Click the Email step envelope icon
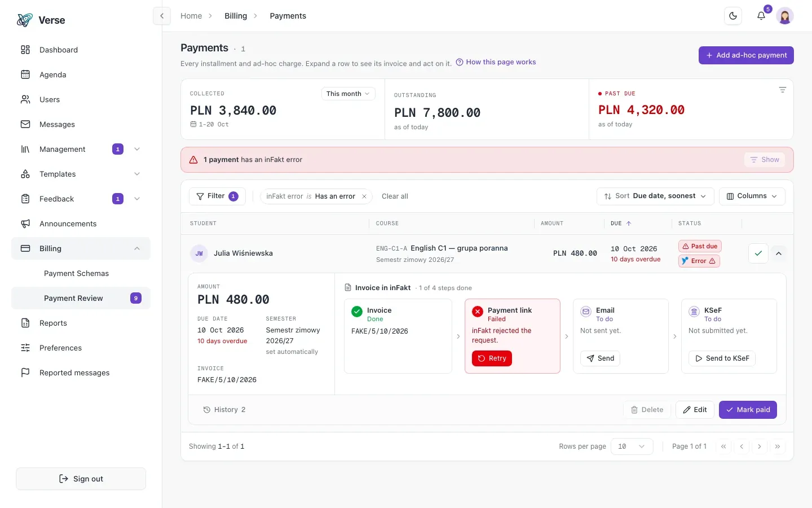Viewport: 812px width, 508px height. [x=586, y=312]
